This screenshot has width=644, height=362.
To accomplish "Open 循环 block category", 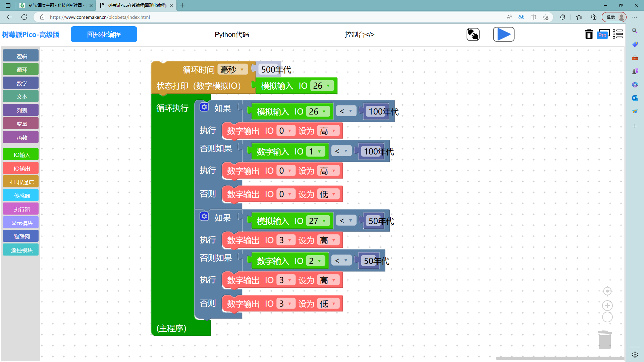I will coord(21,70).
